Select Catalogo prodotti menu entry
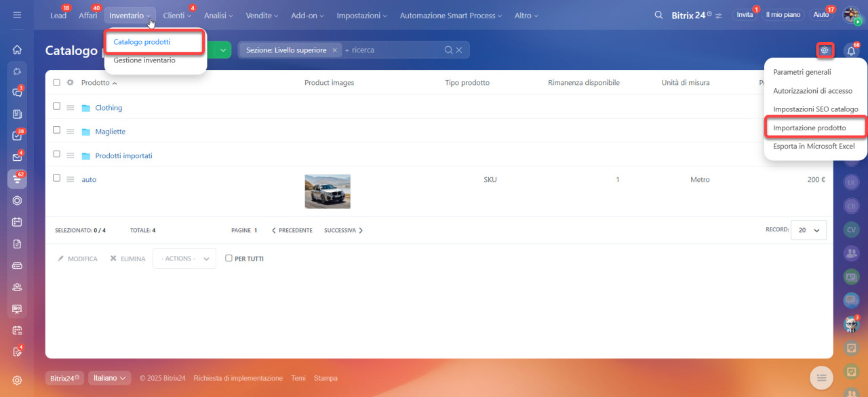Image resolution: width=868 pixels, height=397 pixels. point(142,42)
